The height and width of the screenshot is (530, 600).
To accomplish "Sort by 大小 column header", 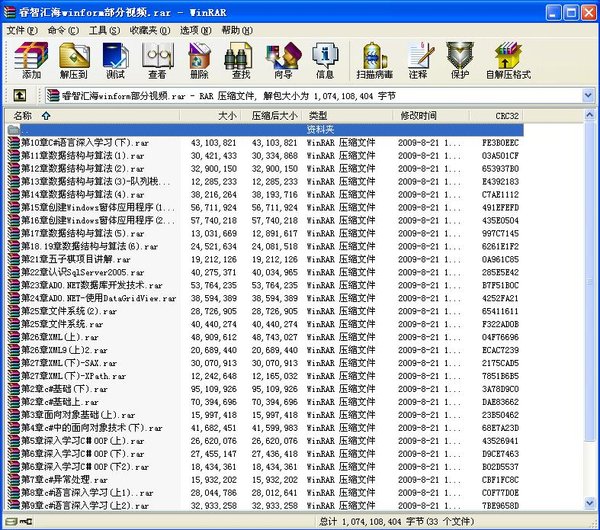I will coord(210,116).
